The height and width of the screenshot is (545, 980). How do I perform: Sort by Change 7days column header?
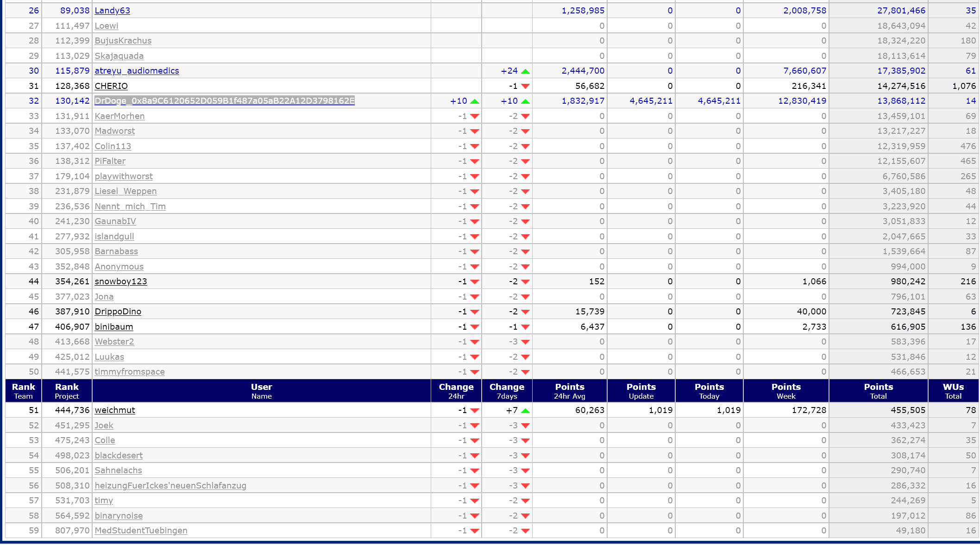[x=507, y=391]
